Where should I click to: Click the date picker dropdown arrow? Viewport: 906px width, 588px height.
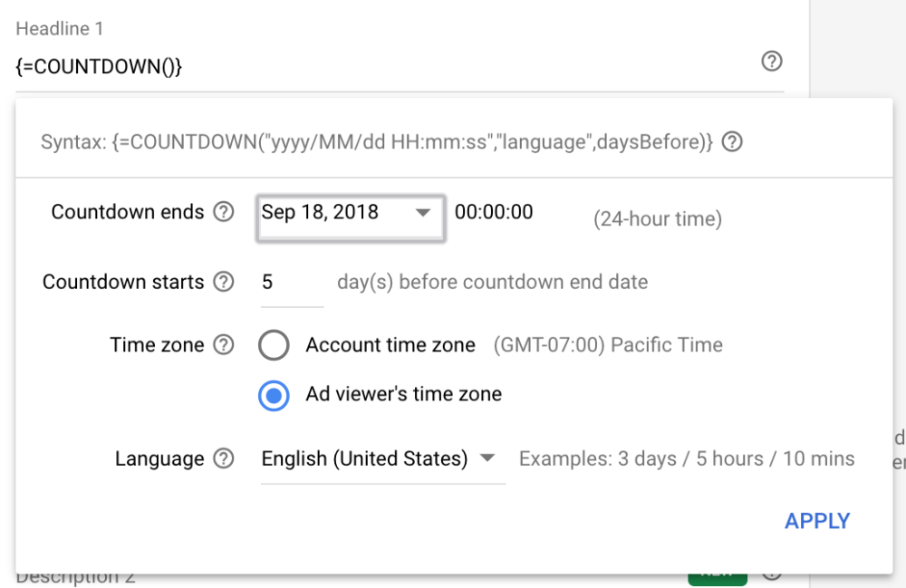point(422,212)
